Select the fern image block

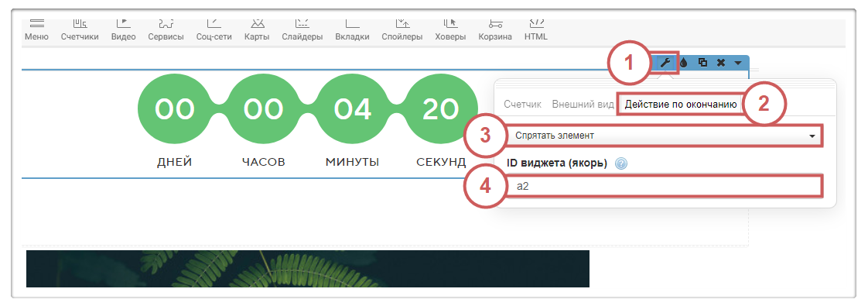tap(308, 269)
